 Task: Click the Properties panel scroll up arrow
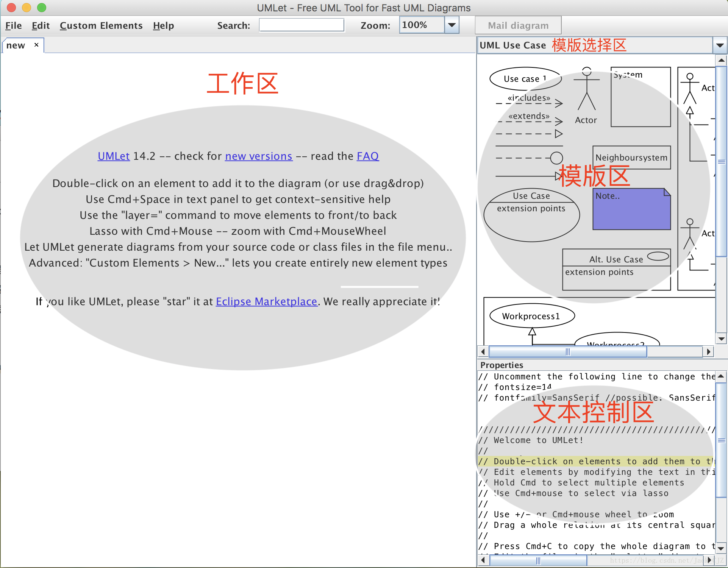(721, 376)
